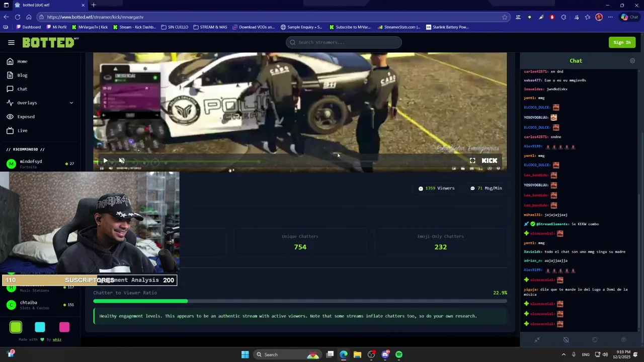Open the Chat sidebar item
The image size is (644, 362).
coord(40,89)
